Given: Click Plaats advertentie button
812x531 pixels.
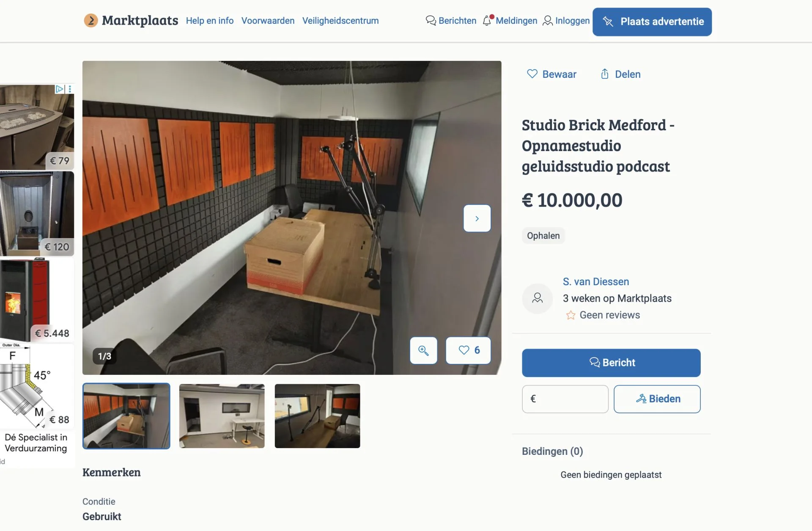Looking at the screenshot, I should click(652, 22).
